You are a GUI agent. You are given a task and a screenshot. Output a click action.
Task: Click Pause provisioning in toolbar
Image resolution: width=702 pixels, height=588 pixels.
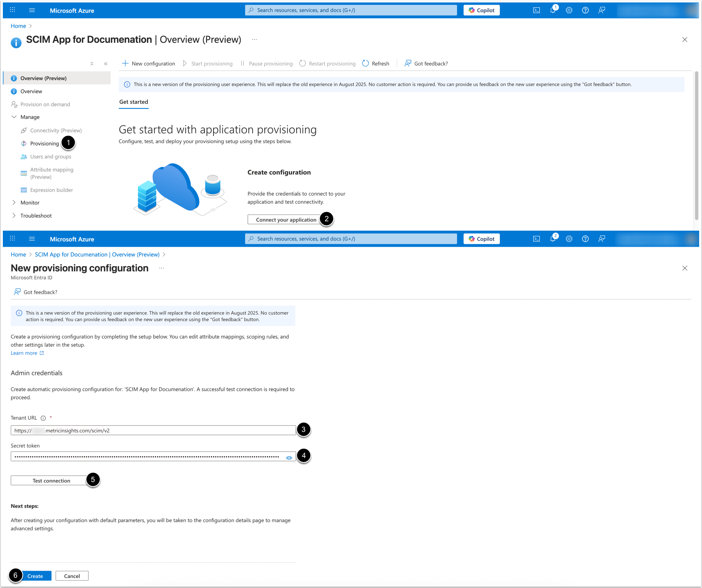(x=266, y=64)
